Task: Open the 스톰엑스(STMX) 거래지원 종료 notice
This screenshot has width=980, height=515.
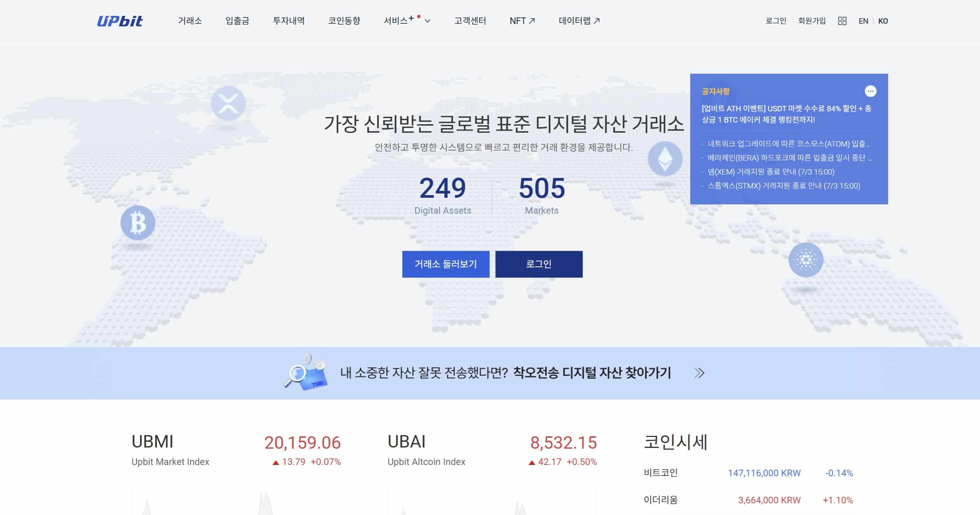Action: 784,186
